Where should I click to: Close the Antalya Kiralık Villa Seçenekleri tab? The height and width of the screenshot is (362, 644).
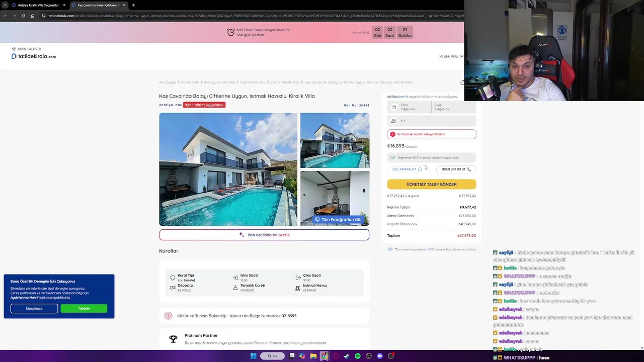(x=64, y=5)
